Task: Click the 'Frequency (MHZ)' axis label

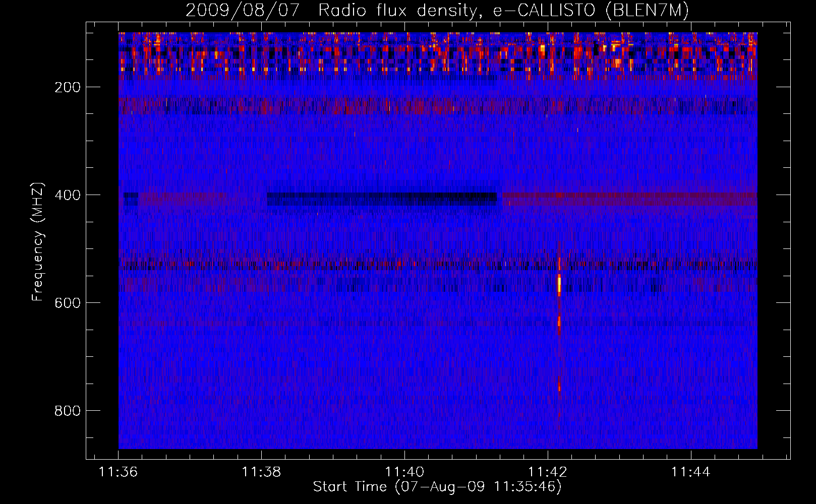Action: 38,242
